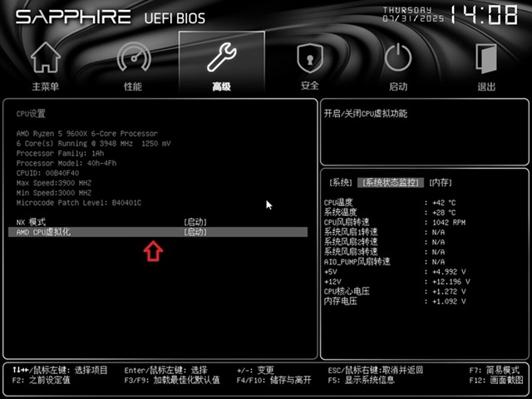Click the +1.272 V core voltage value
Viewport: 532px width, 399px height.
[x=449, y=292]
